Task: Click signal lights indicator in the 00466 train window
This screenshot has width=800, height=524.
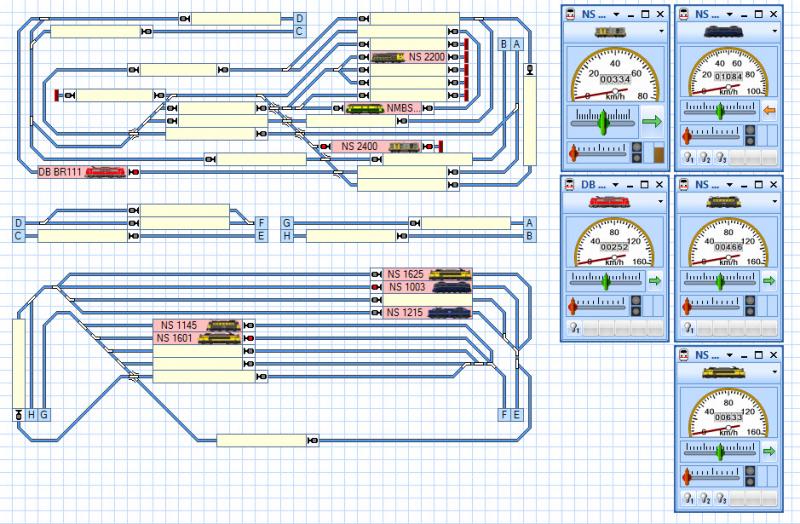Action: pyautogui.click(x=750, y=306)
